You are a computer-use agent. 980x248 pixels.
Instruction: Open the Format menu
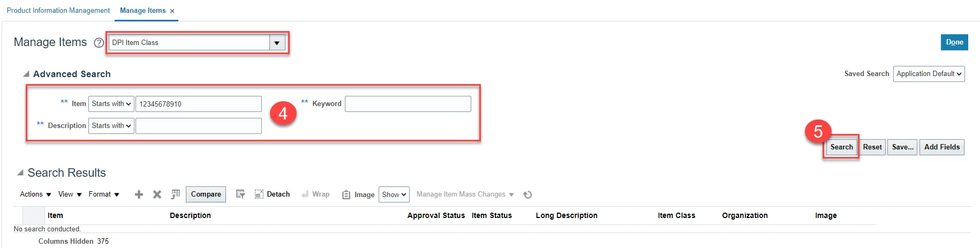pos(104,194)
